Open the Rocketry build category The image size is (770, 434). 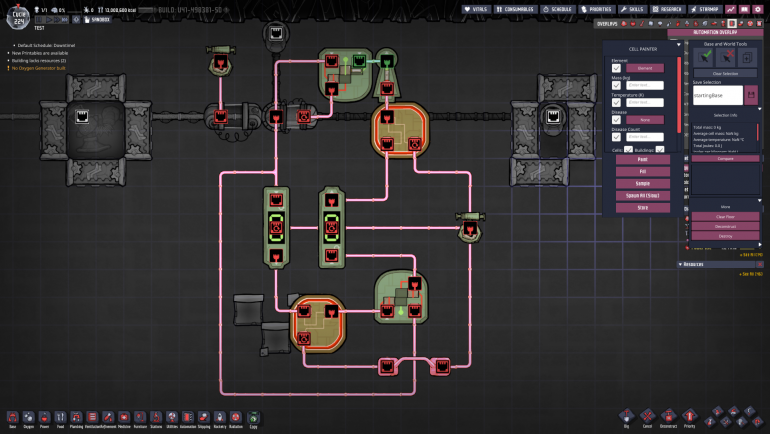coord(219,417)
